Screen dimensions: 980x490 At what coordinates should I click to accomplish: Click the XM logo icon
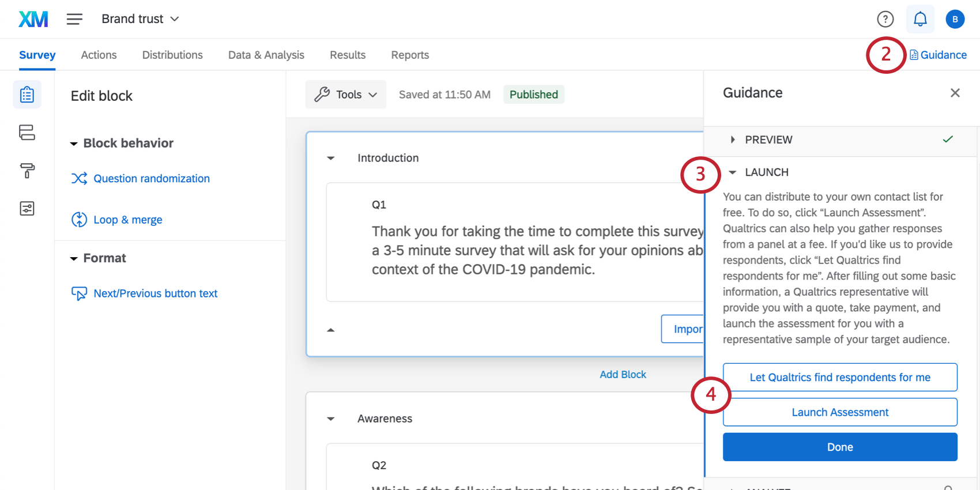(x=33, y=19)
